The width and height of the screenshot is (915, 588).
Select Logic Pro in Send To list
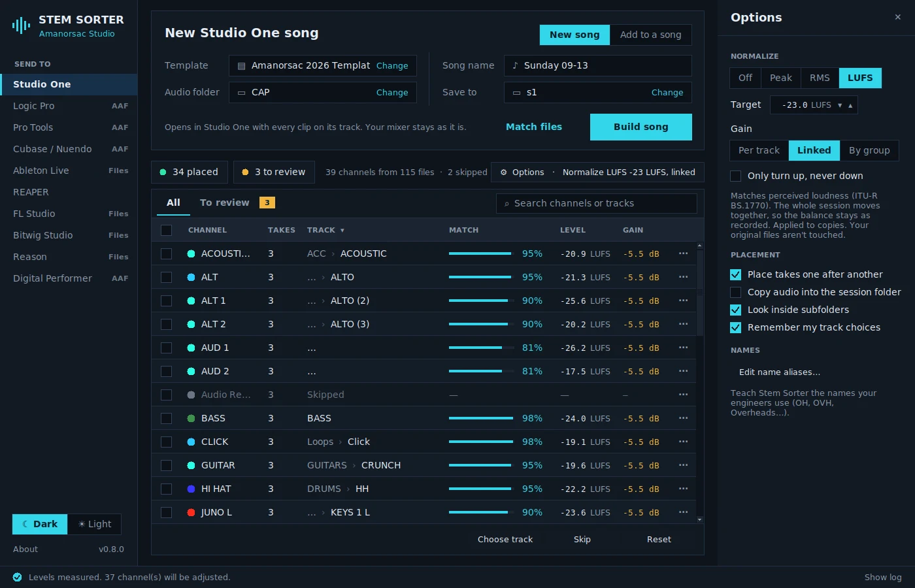point(69,106)
